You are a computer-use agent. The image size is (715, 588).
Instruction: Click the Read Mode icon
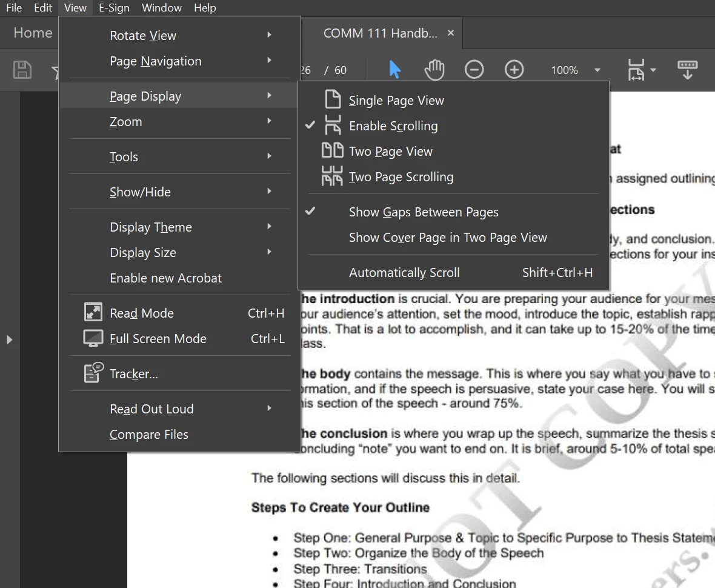pyautogui.click(x=93, y=312)
